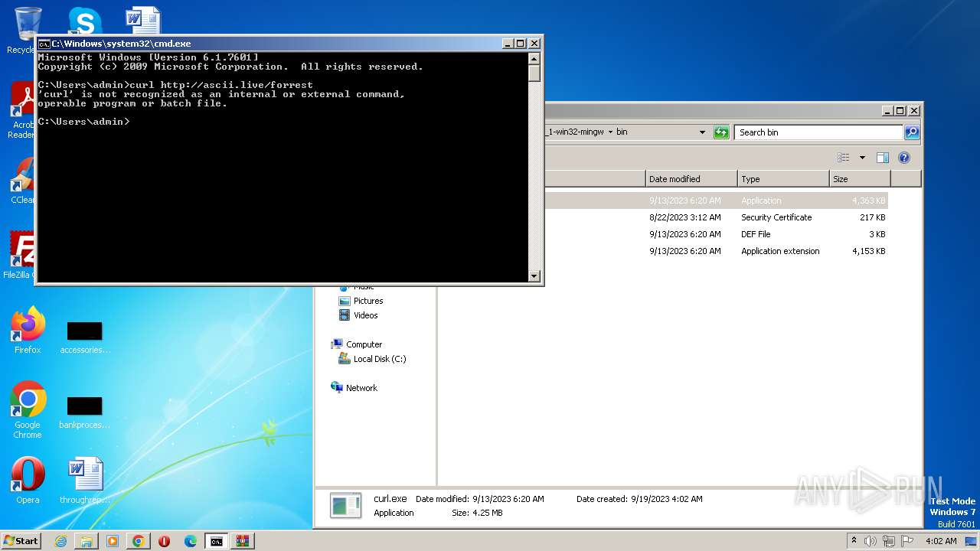Open the bankproces desktop file
980x551 pixels.
click(85, 412)
